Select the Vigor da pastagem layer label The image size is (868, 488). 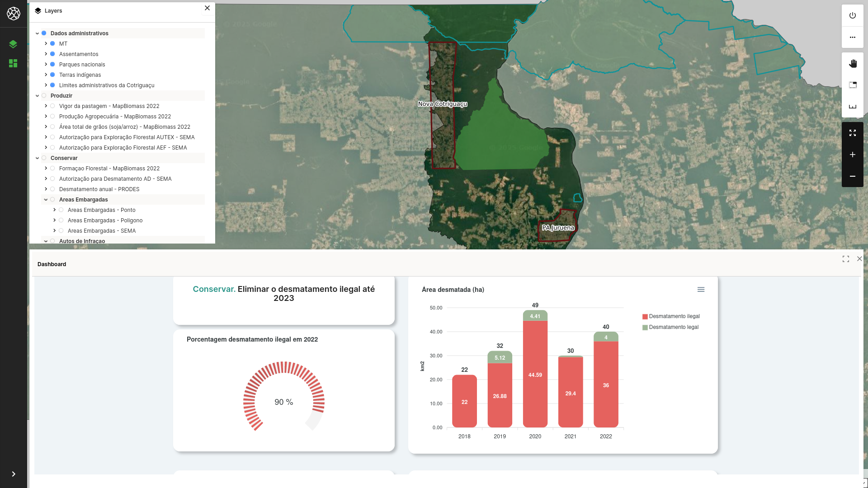[x=109, y=106]
